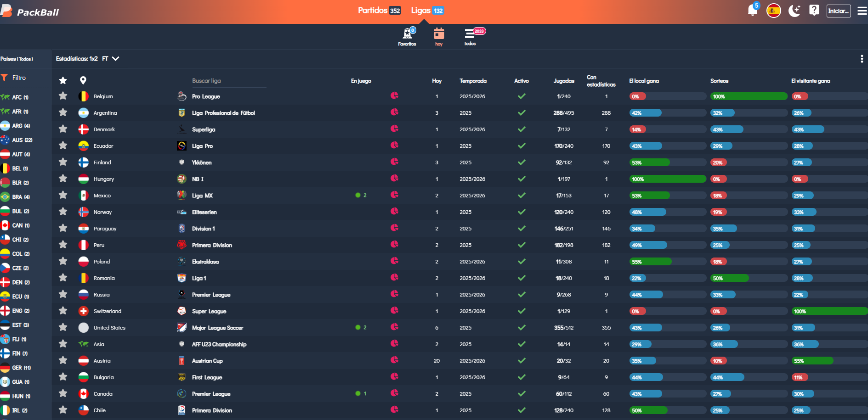Expand EST (3) country group

pos(15,325)
